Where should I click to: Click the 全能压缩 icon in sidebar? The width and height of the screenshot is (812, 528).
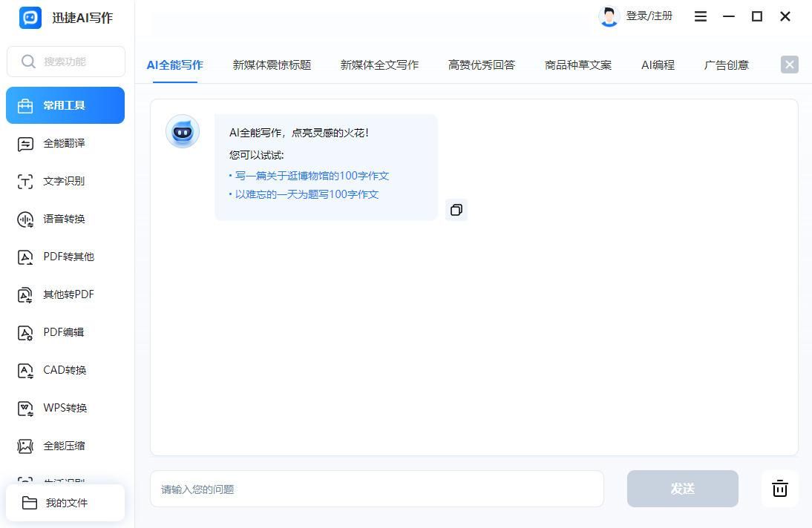tap(25, 446)
